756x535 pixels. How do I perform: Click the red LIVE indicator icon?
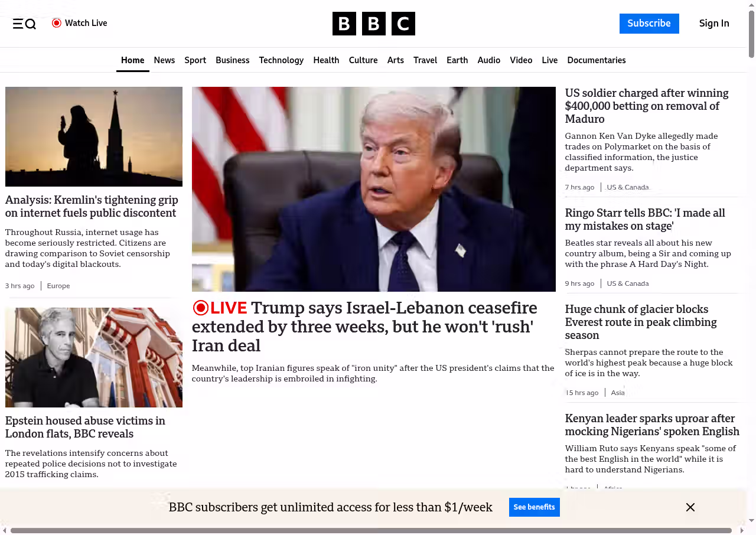coord(201,308)
